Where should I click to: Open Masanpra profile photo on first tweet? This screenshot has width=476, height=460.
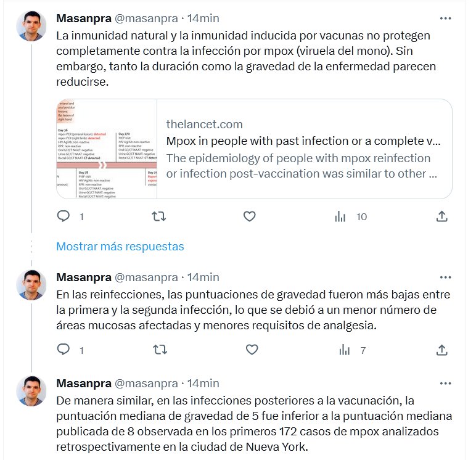pyautogui.click(x=31, y=26)
